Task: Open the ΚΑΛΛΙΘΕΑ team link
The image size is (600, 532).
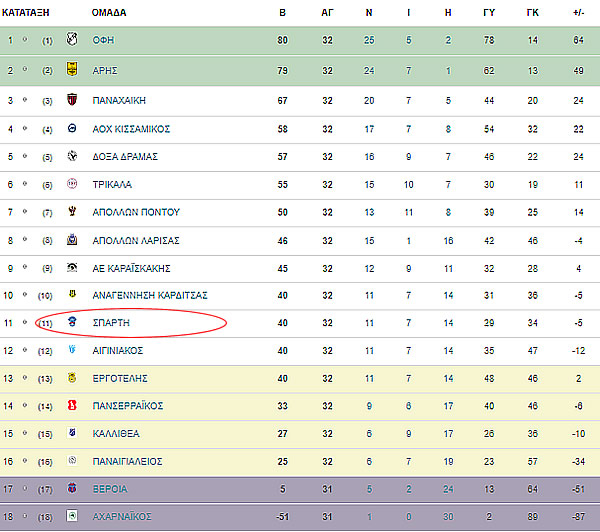Action: (x=116, y=434)
